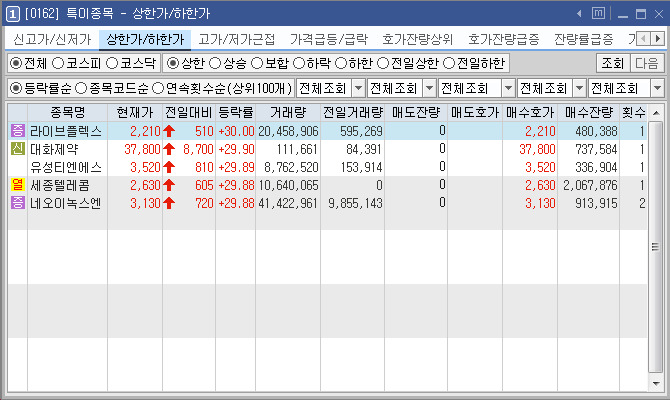Click the 매수잔량 column header
Screen dimensions: 670x400
click(x=589, y=112)
